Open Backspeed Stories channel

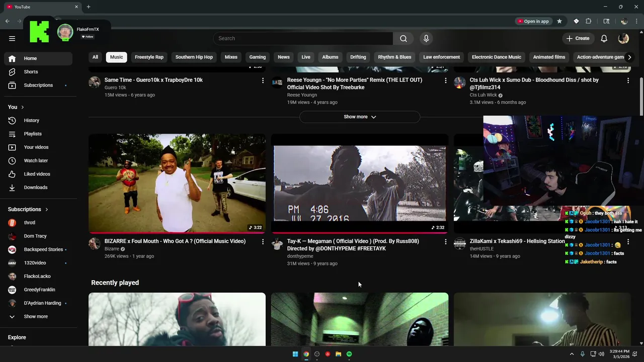click(x=38, y=249)
